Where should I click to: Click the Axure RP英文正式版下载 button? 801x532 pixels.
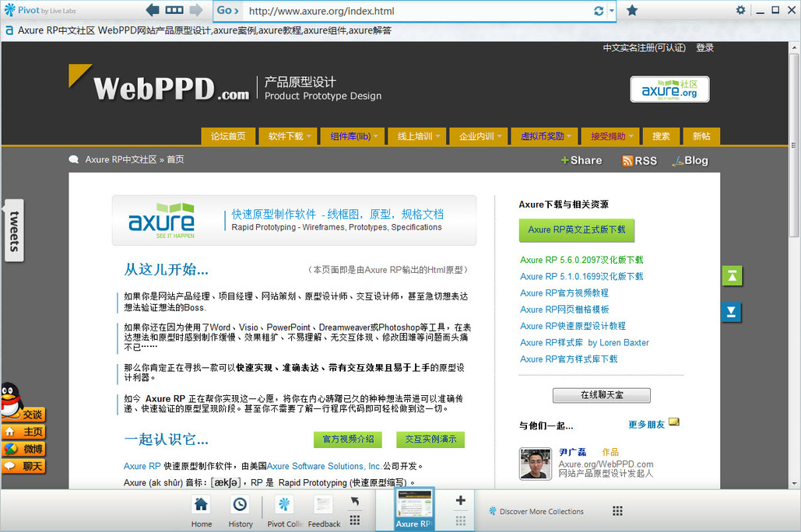tap(576, 229)
